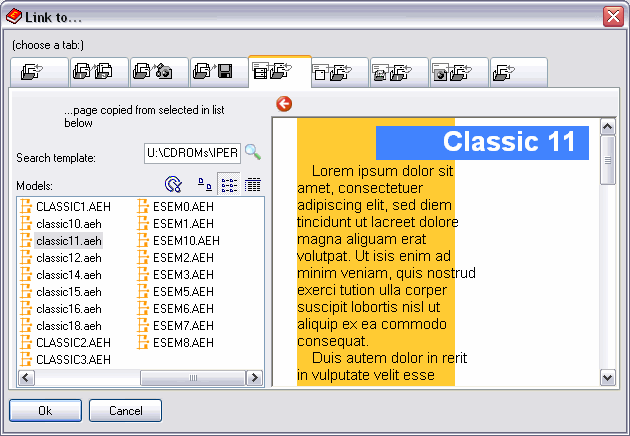This screenshot has width=630, height=436.
Task: Select classic14.aeh in the models list
Action: [68, 275]
